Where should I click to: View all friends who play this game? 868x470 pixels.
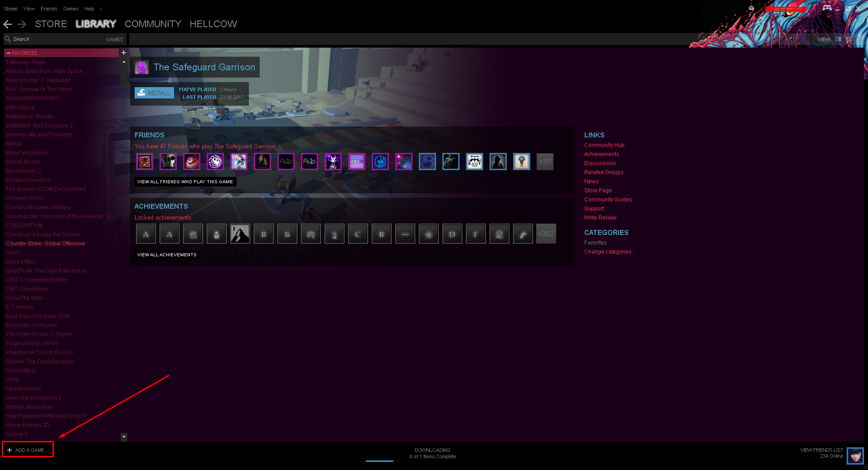[185, 182]
